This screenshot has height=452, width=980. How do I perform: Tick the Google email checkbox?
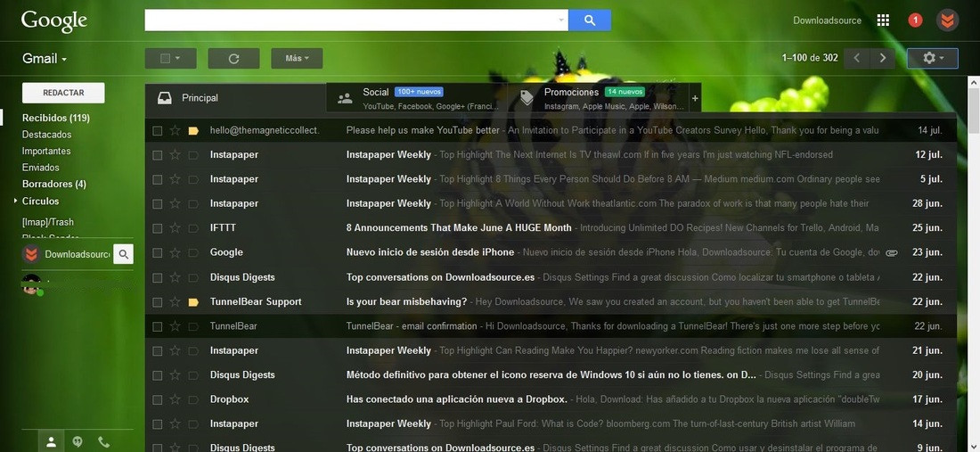pyautogui.click(x=158, y=252)
